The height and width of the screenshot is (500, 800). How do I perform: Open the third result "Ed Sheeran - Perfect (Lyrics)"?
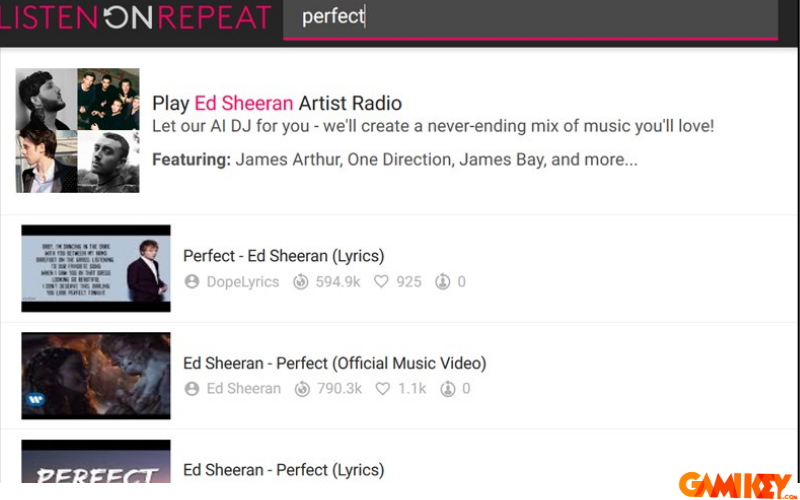click(283, 469)
